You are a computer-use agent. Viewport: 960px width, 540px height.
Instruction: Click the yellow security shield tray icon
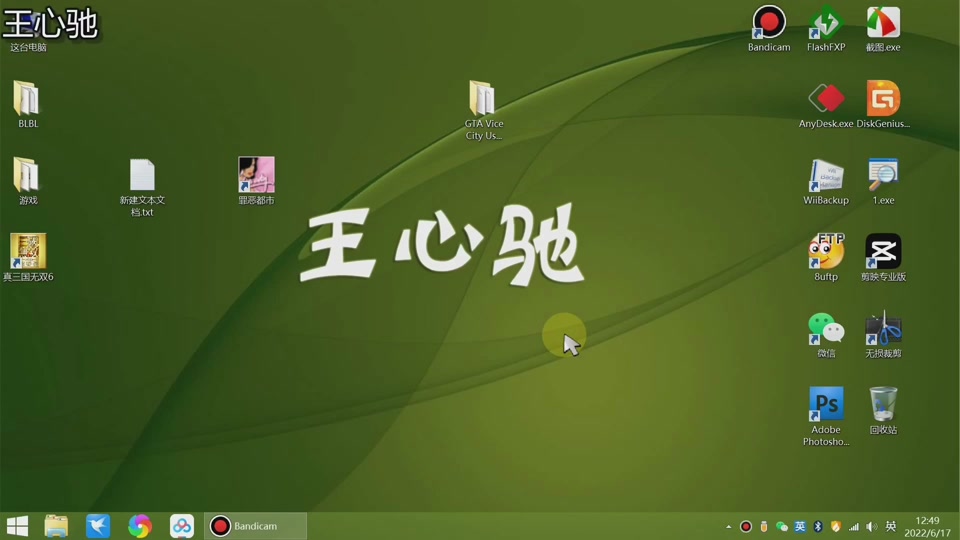(x=836, y=527)
